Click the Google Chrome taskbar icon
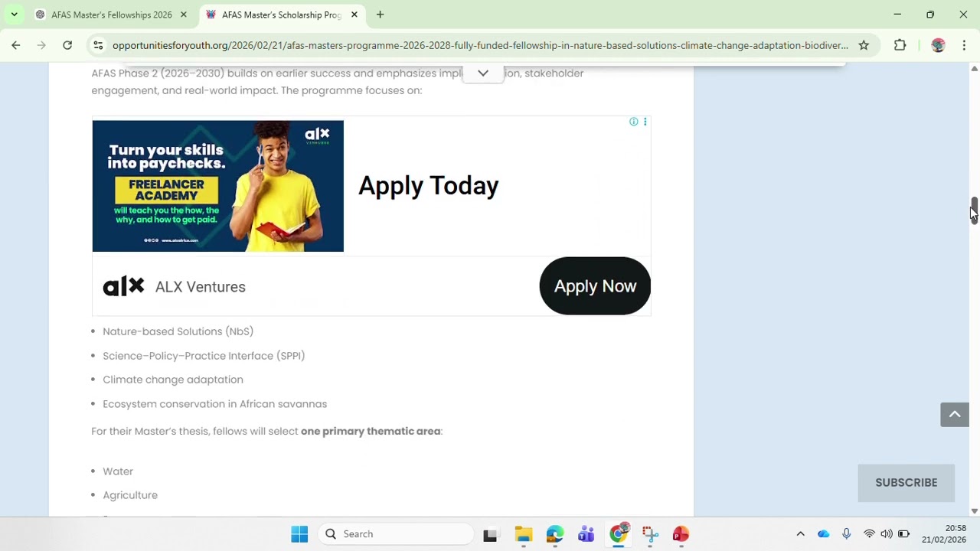Screen dimensions: 980x551 618,534
